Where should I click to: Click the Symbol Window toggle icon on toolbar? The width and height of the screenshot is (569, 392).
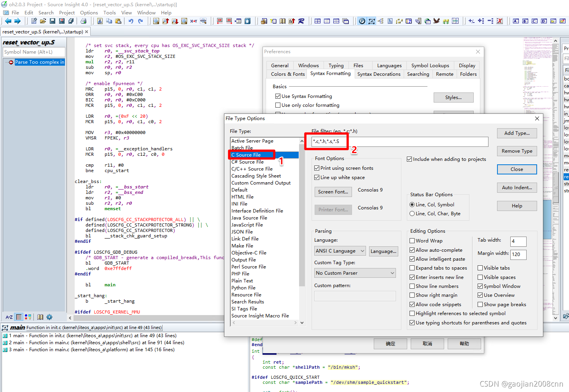390,21
